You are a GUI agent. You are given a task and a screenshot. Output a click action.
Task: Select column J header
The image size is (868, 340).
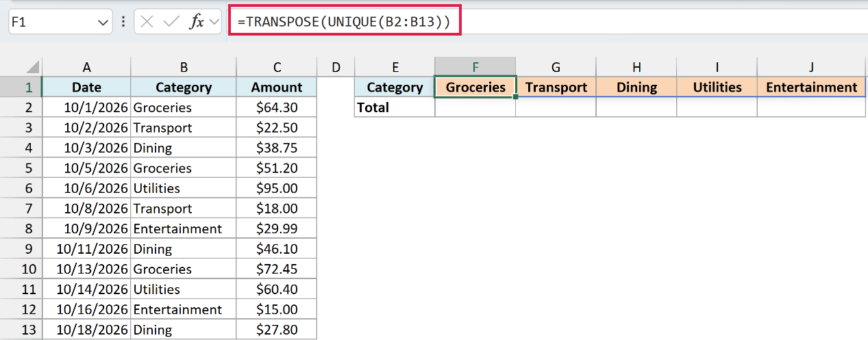pos(811,67)
